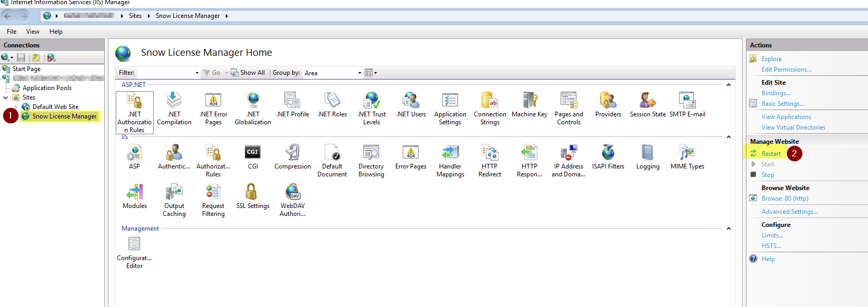Screen dimensions: 868x307
Task: Click Sites in the address breadcrumb
Action: (x=135, y=16)
